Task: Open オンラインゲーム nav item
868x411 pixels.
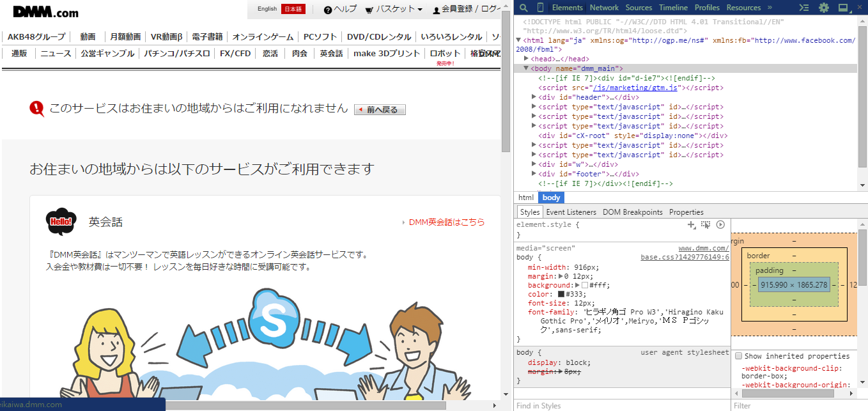Action: pyautogui.click(x=263, y=37)
